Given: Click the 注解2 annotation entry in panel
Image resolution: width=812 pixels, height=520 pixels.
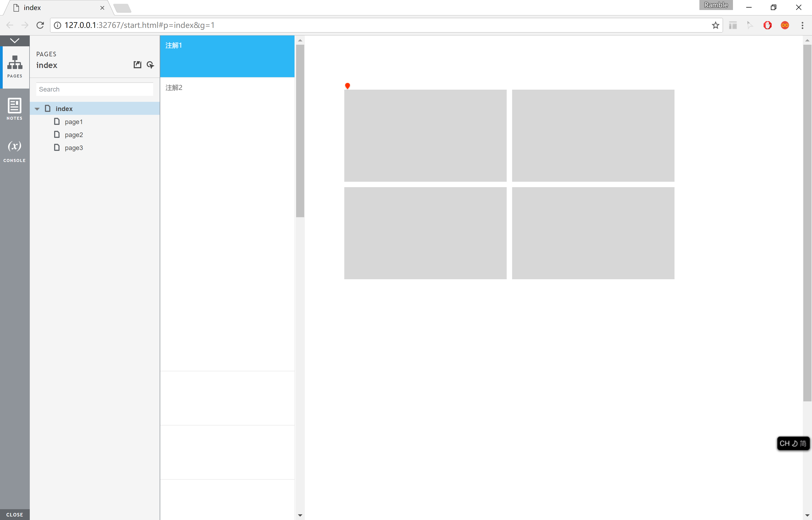Looking at the screenshot, I should (x=173, y=88).
